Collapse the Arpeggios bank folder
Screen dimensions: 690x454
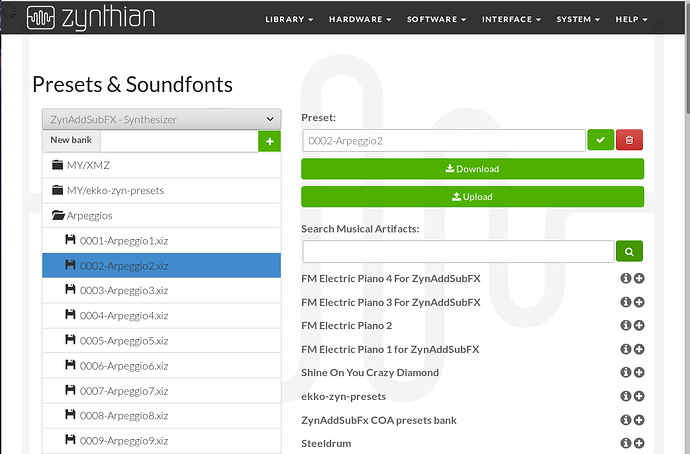(161, 216)
